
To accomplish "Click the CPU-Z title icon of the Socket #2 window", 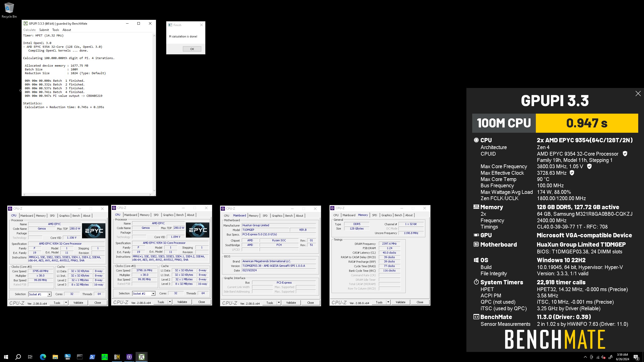I will tap(114, 208).
